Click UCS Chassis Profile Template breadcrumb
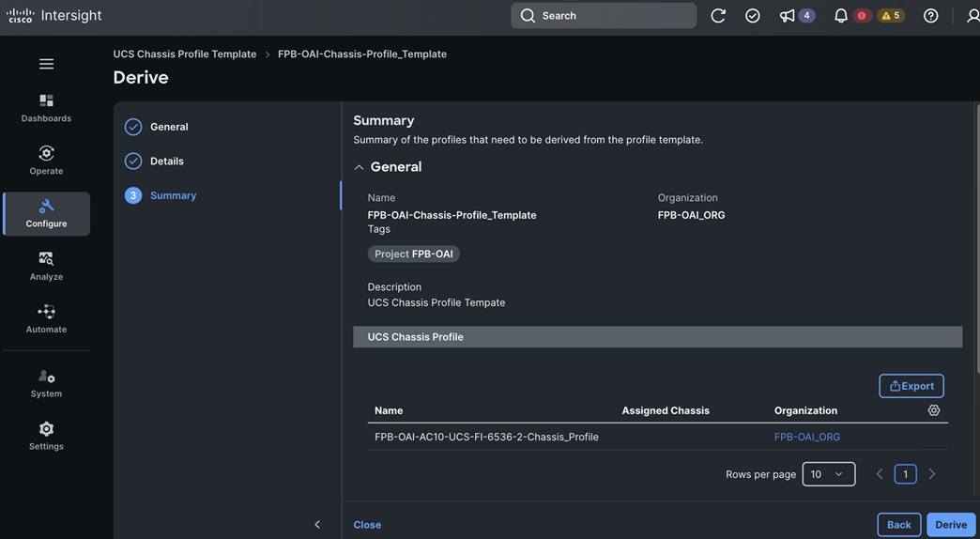 (184, 54)
